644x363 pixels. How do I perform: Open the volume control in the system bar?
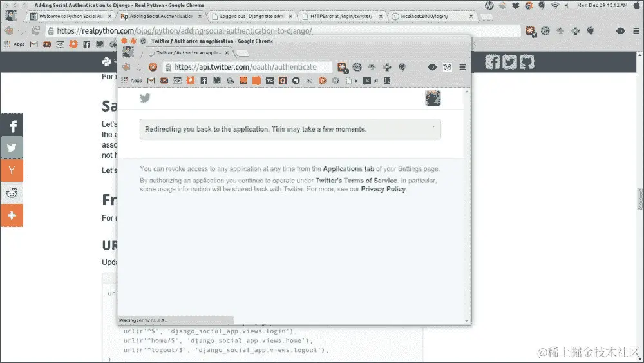(566, 5)
